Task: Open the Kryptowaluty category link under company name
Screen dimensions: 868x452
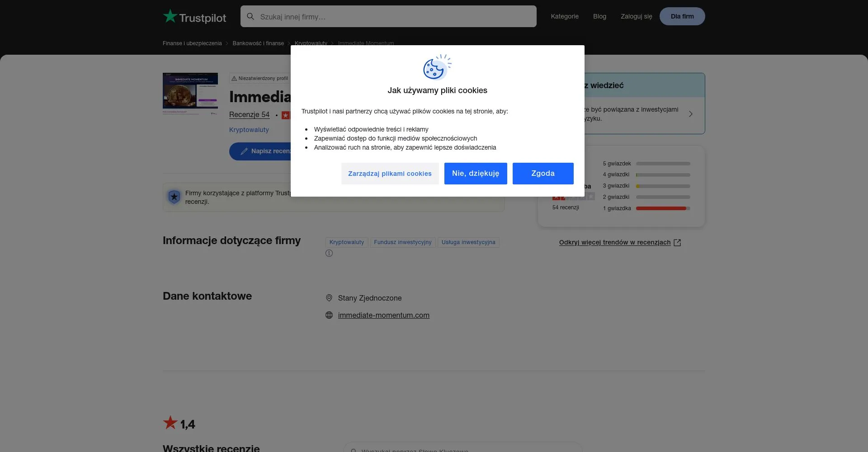Action: (x=249, y=130)
